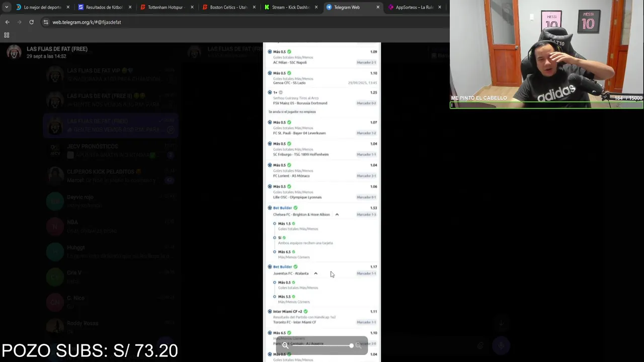The image size is (644, 362).
Task: Click 'Ambos equipos reciben una tarjeta' text
Action: tap(305, 243)
